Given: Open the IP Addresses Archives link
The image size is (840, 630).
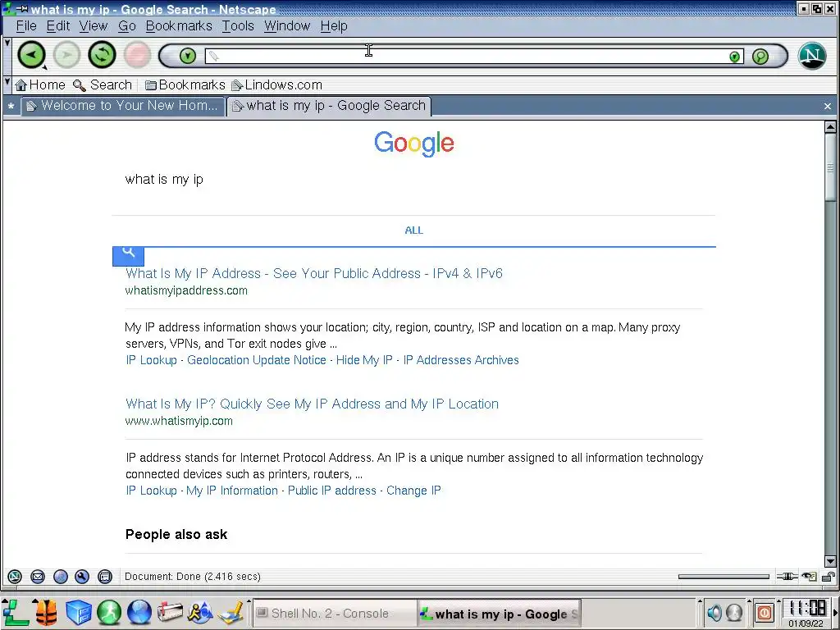Looking at the screenshot, I should pyautogui.click(x=461, y=360).
